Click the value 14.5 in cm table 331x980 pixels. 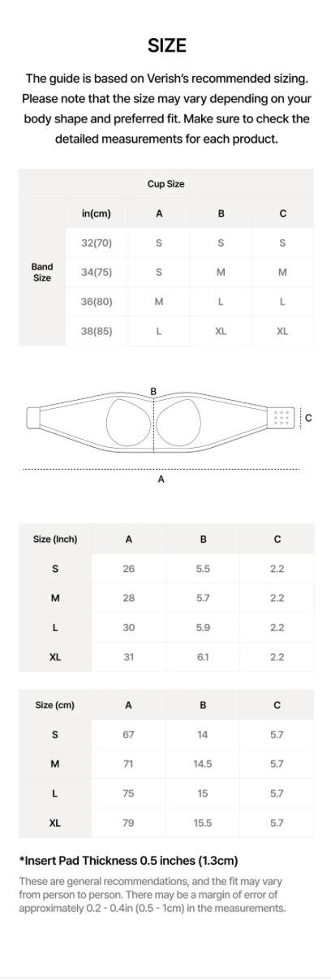pos(203,764)
